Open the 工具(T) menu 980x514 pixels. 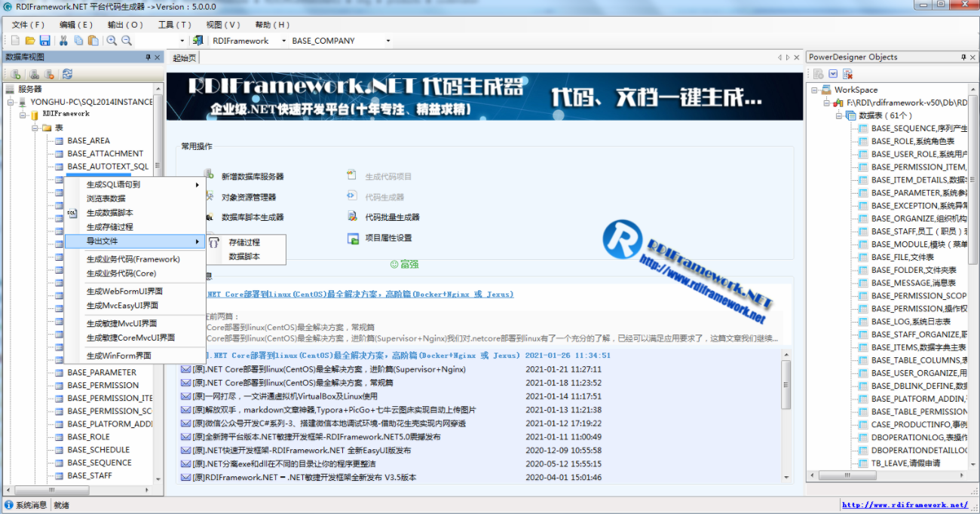click(175, 24)
